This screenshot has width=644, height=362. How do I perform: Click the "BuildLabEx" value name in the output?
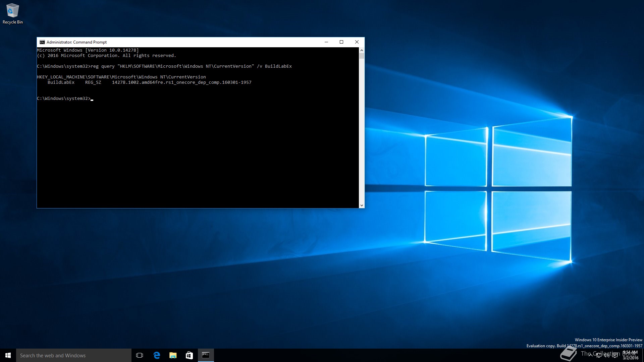tap(61, 82)
